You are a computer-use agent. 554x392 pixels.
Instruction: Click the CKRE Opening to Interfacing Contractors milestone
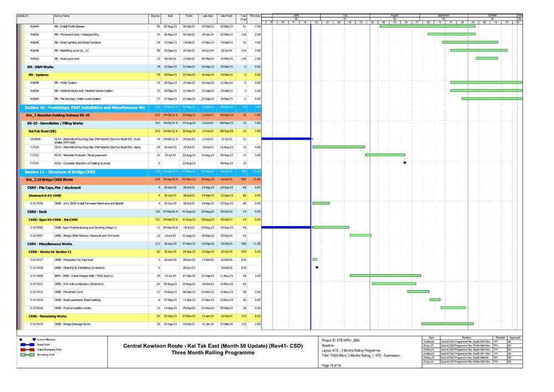click(x=317, y=267)
